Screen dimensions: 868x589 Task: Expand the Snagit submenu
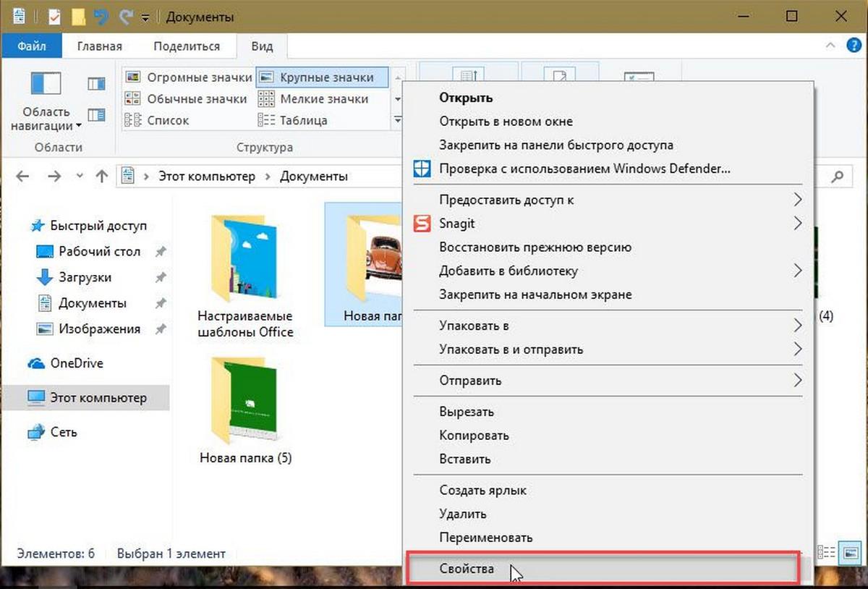[608, 223]
